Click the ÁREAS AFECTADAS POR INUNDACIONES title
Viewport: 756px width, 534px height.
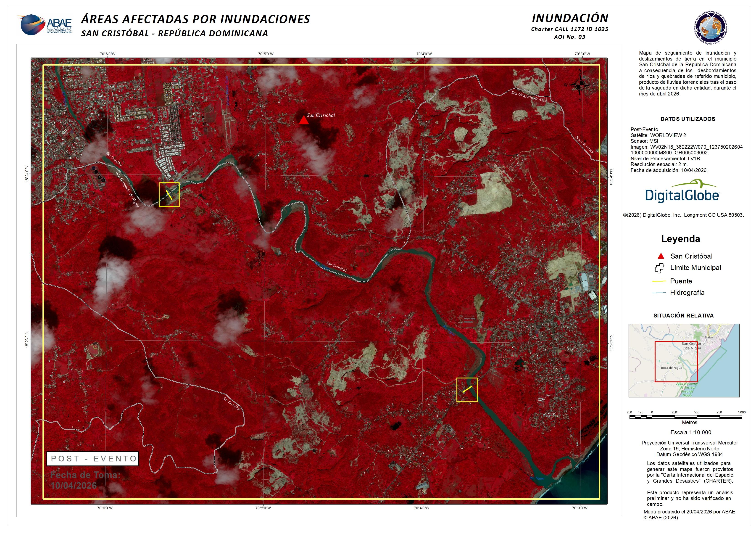pos(196,19)
